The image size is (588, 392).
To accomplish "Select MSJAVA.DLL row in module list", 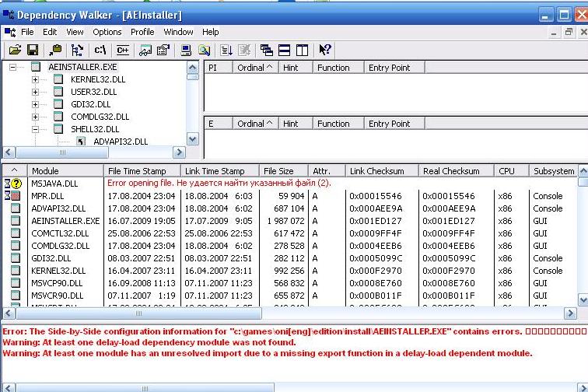I will click(x=53, y=184).
